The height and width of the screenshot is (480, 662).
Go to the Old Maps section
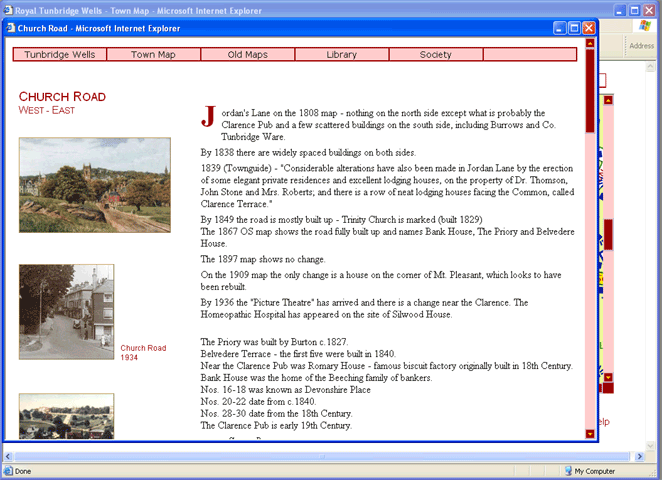pos(247,54)
